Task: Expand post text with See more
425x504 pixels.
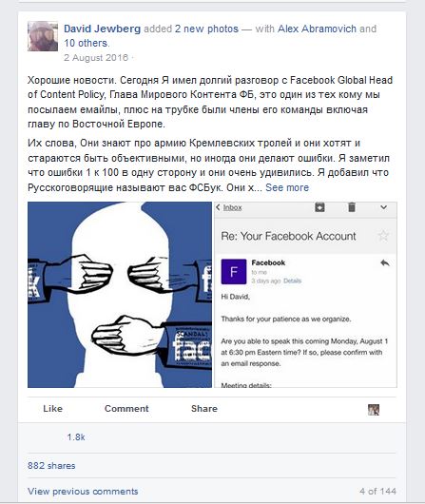Action: (287, 187)
